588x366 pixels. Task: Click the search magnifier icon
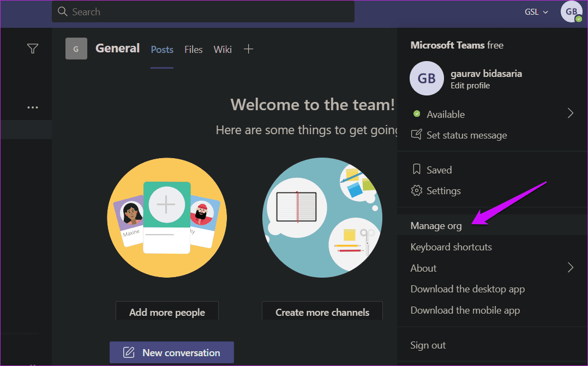pyautogui.click(x=63, y=11)
